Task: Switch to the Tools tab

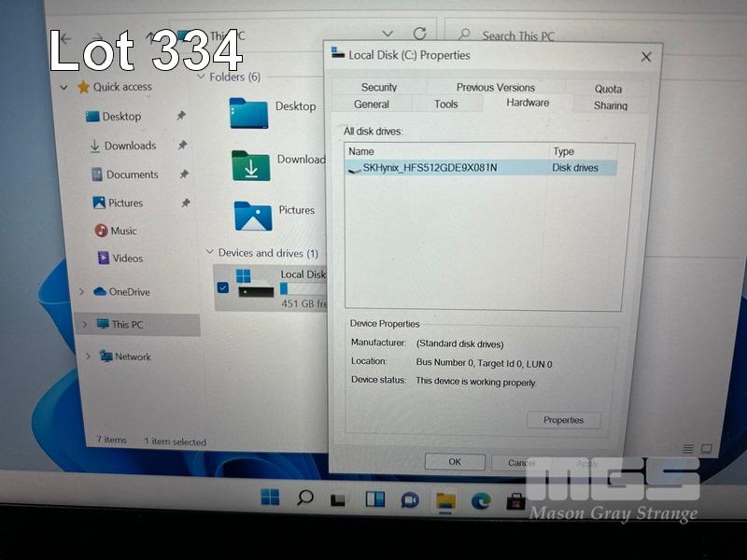Action: click(446, 104)
